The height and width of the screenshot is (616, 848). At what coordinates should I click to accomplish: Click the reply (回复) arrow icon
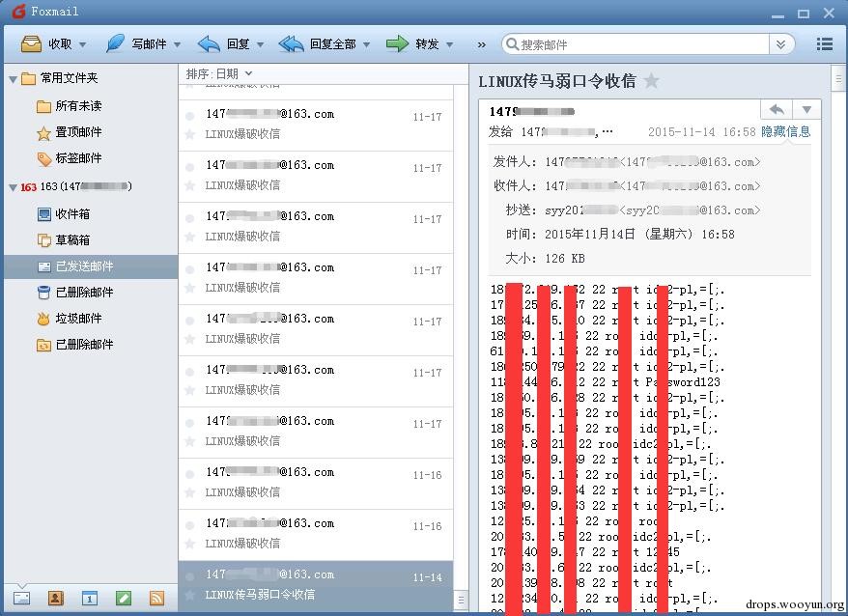209,43
